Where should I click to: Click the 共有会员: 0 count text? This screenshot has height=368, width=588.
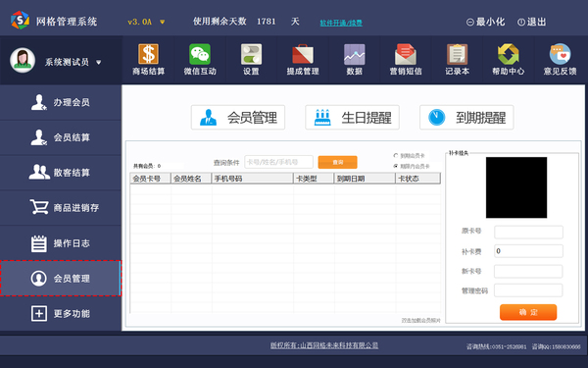coord(147,166)
